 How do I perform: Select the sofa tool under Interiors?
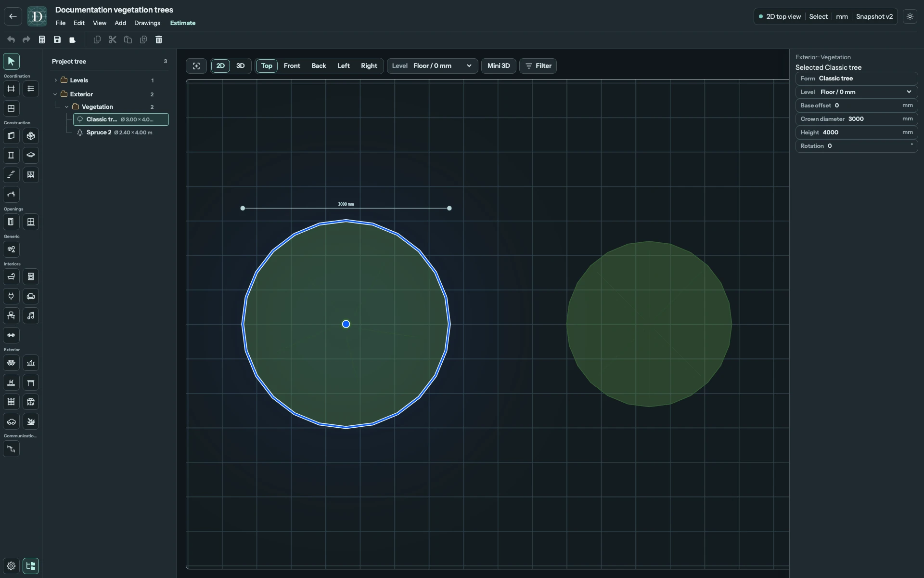tap(31, 296)
